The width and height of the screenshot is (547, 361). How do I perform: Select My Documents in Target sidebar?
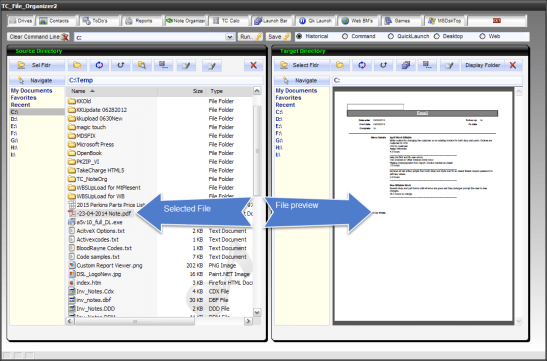296,91
